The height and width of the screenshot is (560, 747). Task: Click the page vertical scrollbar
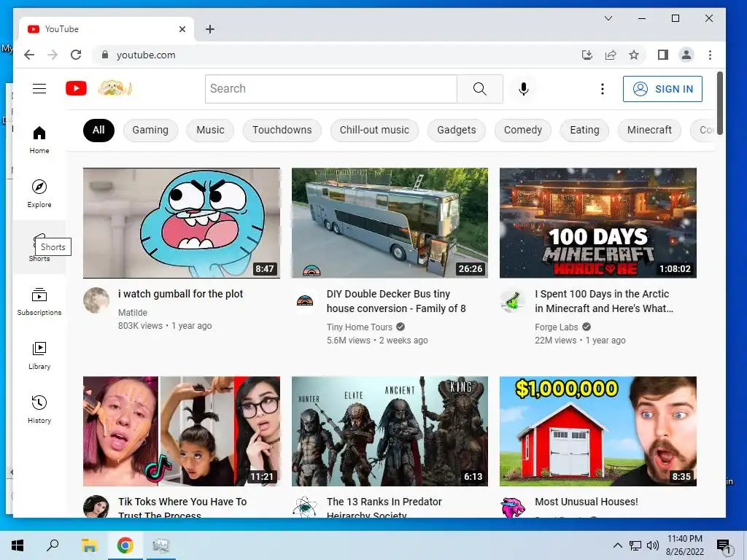click(720, 103)
